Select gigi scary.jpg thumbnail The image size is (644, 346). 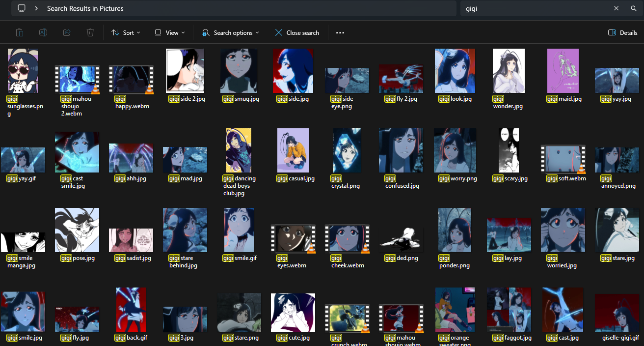[x=509, y=150]
